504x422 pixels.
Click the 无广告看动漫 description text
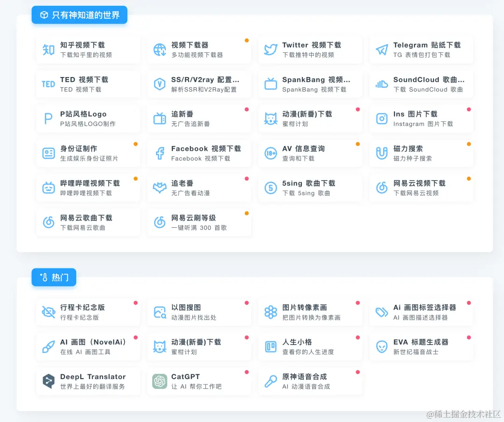pos(190,193)
